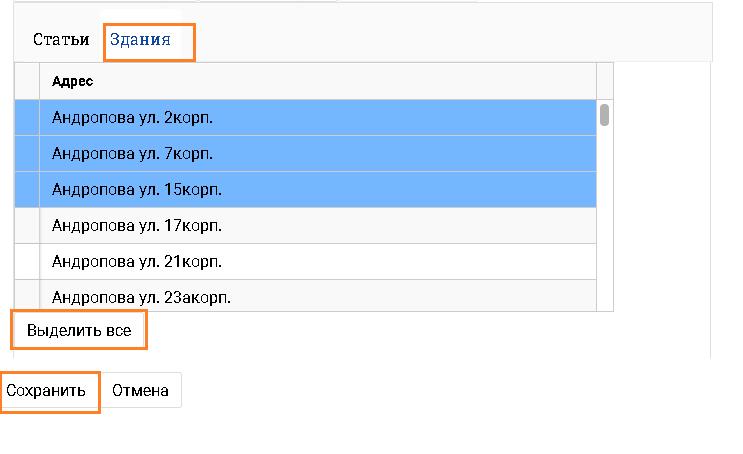Click row marker cell beside 21корп. address
Screen dimensions: 743x454
point(27,262)
